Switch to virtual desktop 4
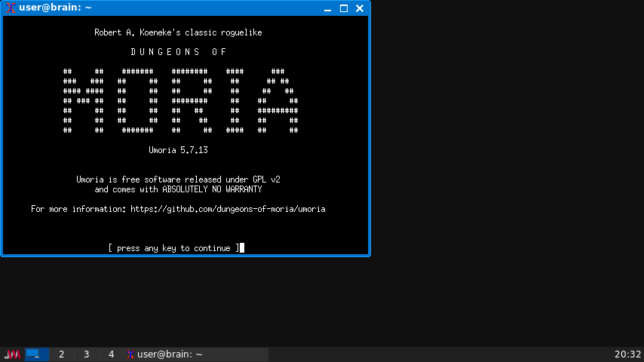The height and width of the screenshot is (362, 644). 111,354
